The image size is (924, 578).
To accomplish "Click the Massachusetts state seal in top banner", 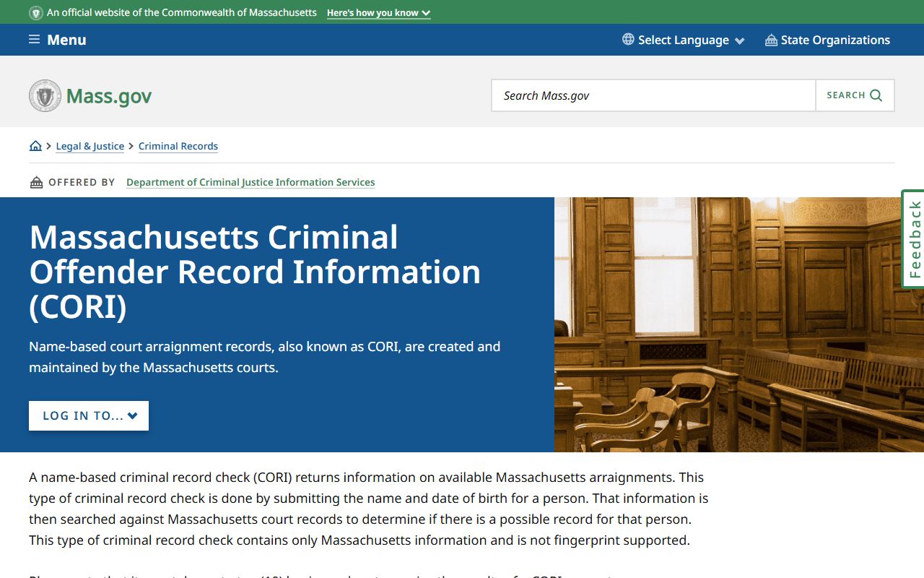I will (35, 13).
